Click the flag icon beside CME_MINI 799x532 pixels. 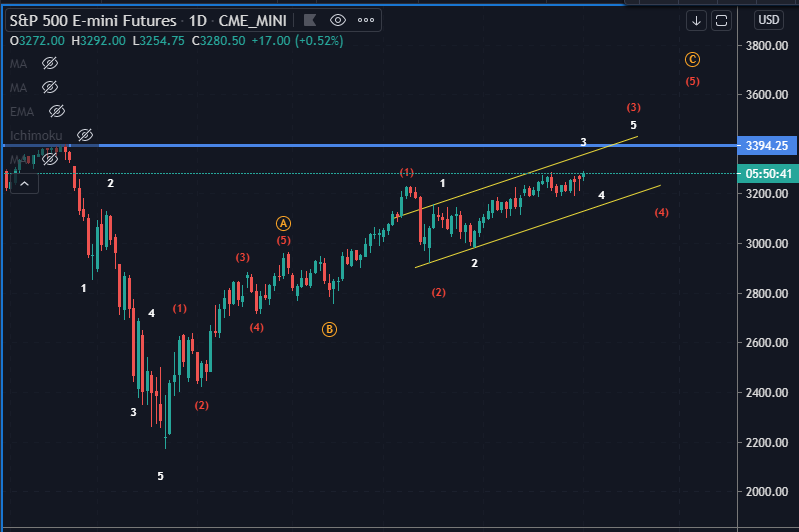[x=310, y=20]
